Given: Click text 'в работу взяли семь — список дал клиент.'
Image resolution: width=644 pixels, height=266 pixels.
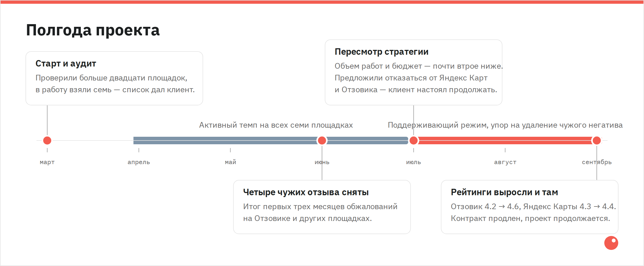Looking at the screenshot, I should [x=115, y=90].
